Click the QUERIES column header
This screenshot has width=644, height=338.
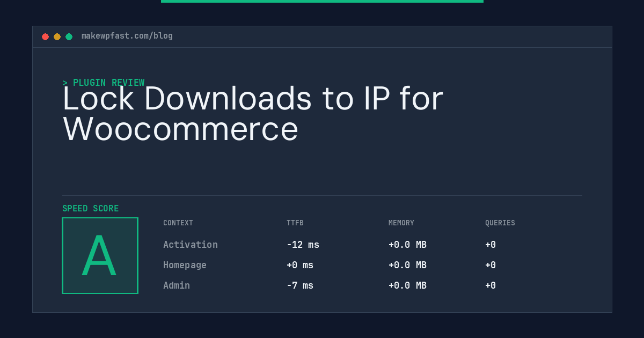point(500,223)
